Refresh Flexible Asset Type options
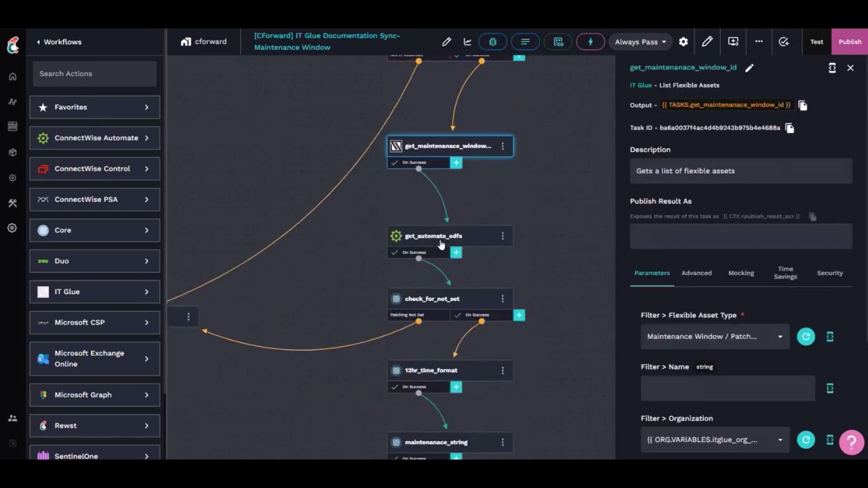 click(806, 336)
